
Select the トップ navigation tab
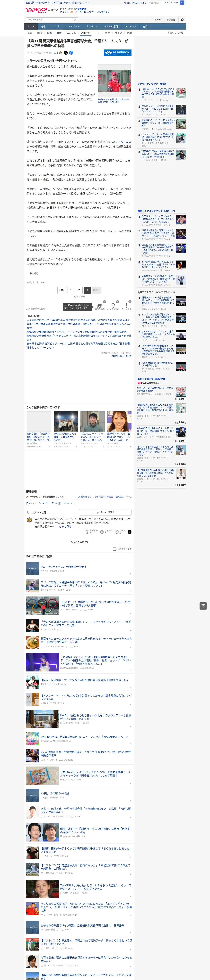tap(31, 27)
